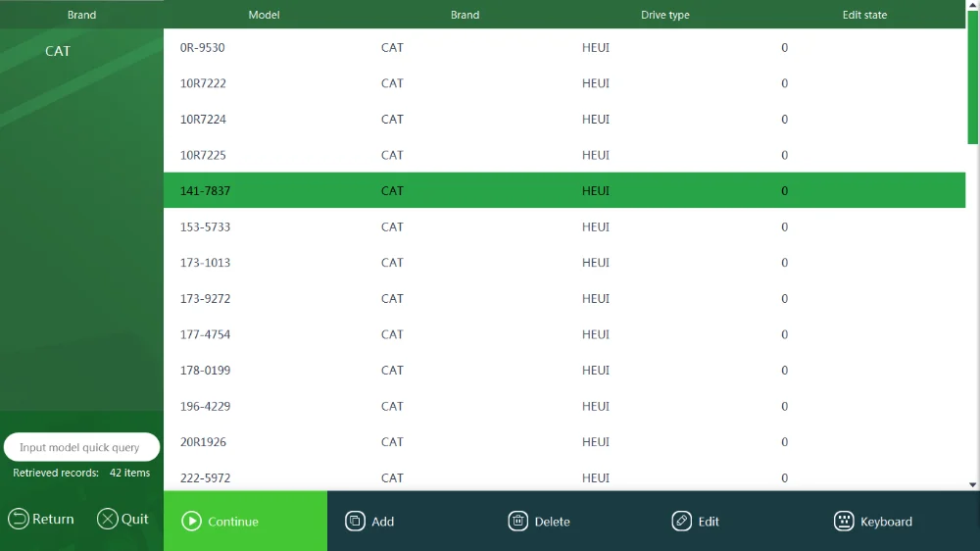Screen dimensions: 980x551
Task: Click CAT brand cell in 0R-9530 row
Action: (x=392, y=47)
